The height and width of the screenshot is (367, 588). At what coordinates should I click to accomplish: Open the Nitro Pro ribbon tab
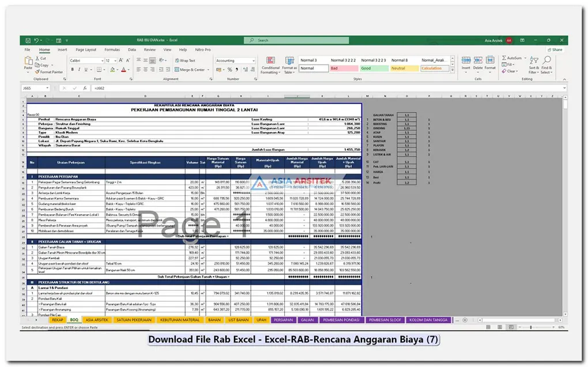(203, 50)
